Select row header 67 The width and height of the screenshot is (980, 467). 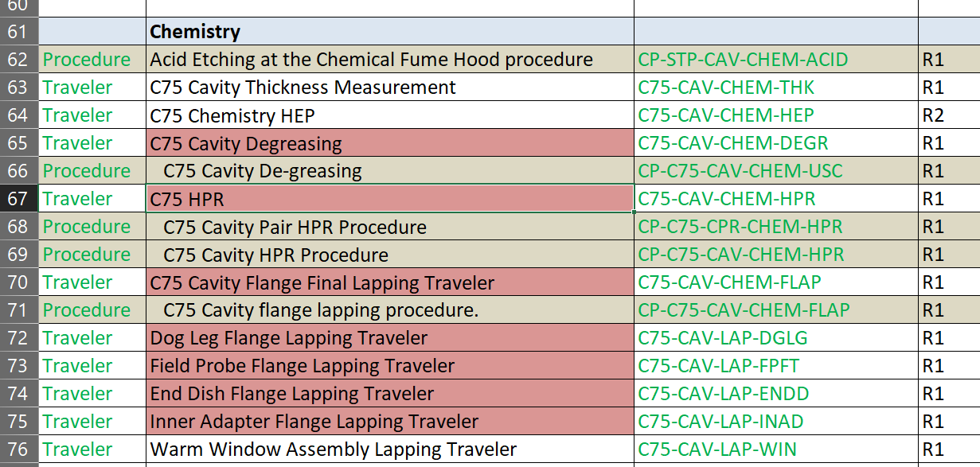pyautogui.click(x=18, y=199)
